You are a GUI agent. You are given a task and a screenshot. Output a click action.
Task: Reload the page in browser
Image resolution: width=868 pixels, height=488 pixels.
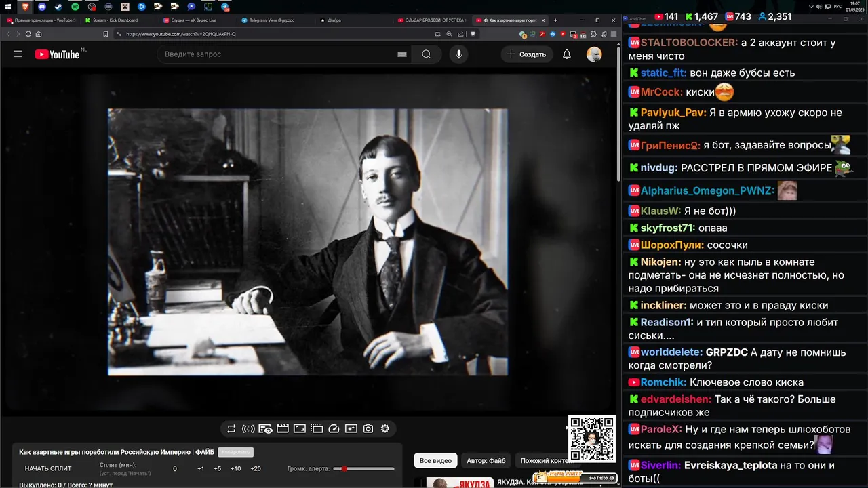pos(28,34)
